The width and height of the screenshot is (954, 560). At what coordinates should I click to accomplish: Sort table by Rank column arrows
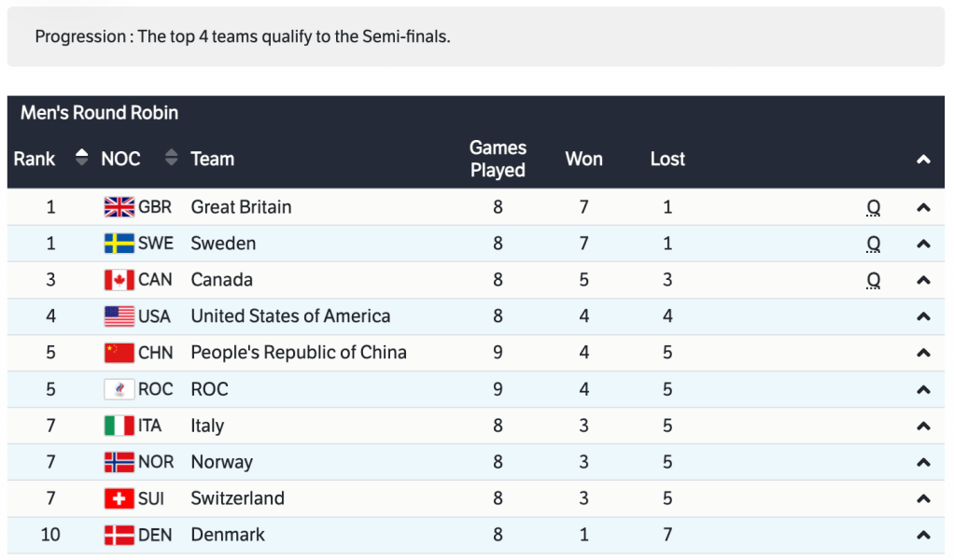pyautogui.click(x=81, y=159)
